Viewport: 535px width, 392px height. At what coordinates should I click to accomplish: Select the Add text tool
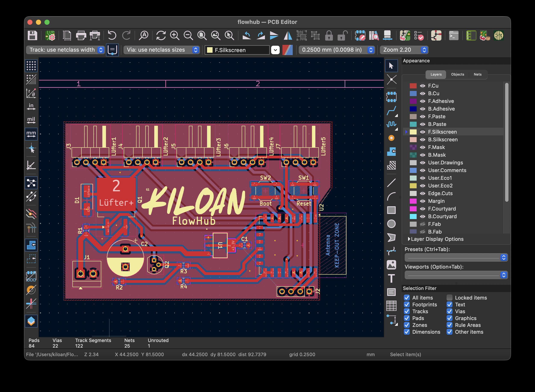(x=391, y=278)
